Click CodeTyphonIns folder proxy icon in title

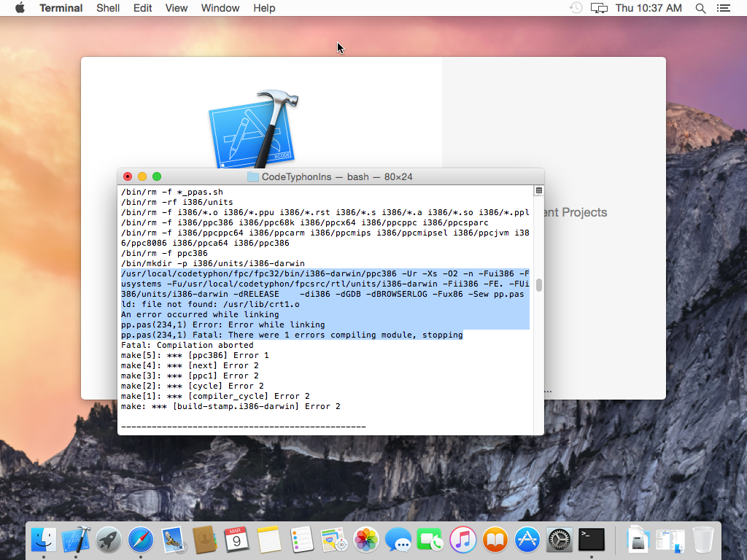(253, 176)
